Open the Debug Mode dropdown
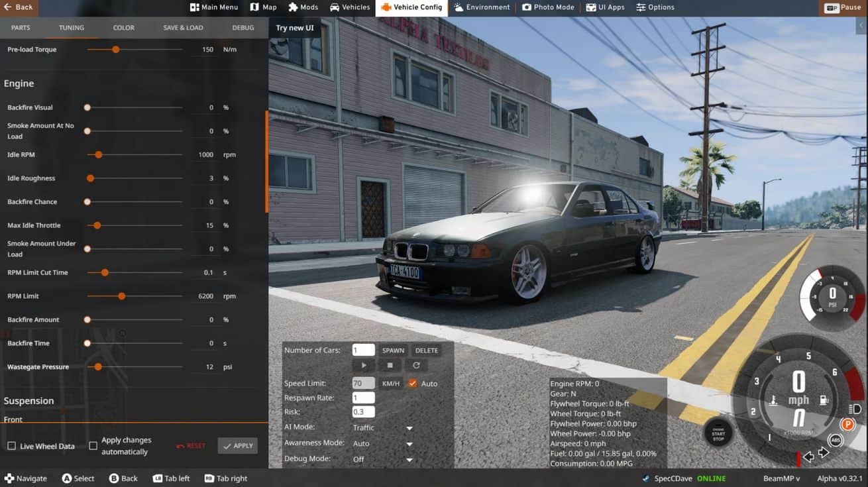The height and width of the screenshot is (487, 868). 382,459
